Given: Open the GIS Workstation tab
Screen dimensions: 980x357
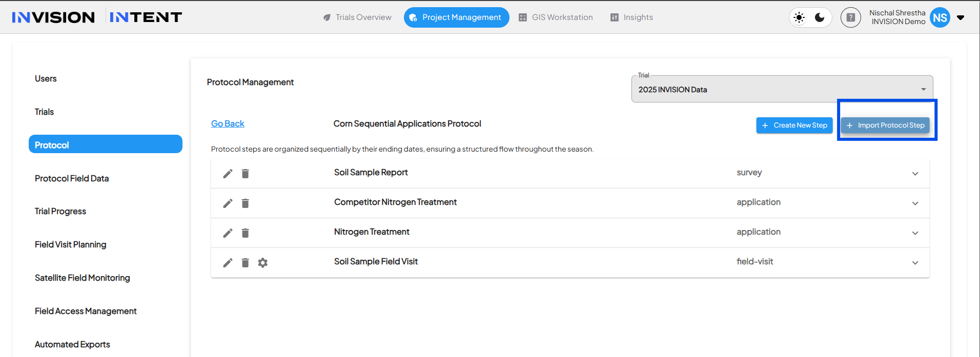Looking at the screenshot, I should (556, 17).
